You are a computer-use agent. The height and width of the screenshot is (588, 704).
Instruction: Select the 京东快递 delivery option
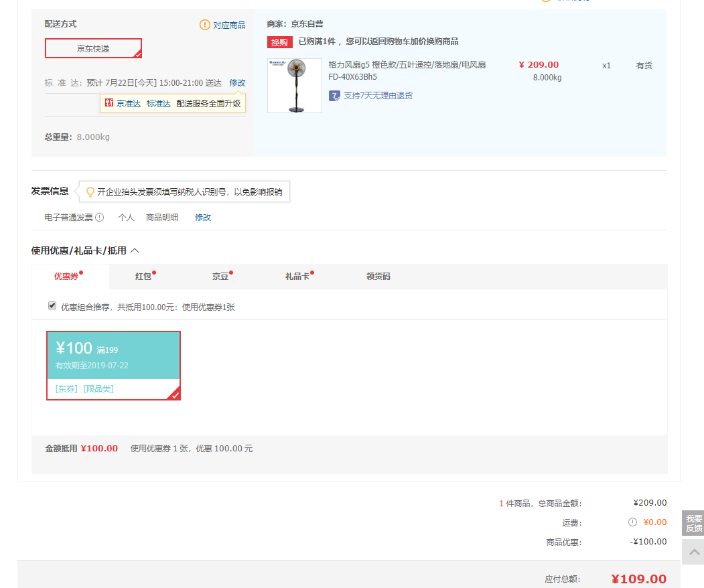tap(93, 48)
